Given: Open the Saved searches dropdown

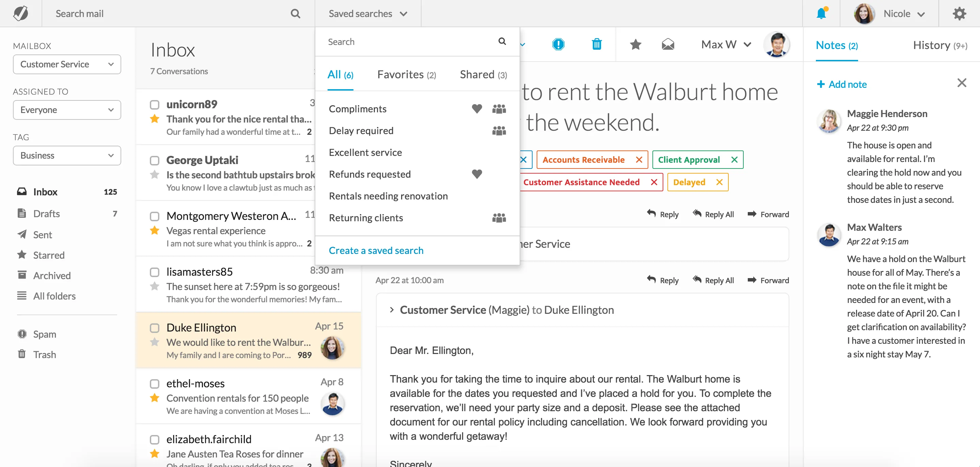Looking at the screenshot, I should click(367, 14).
